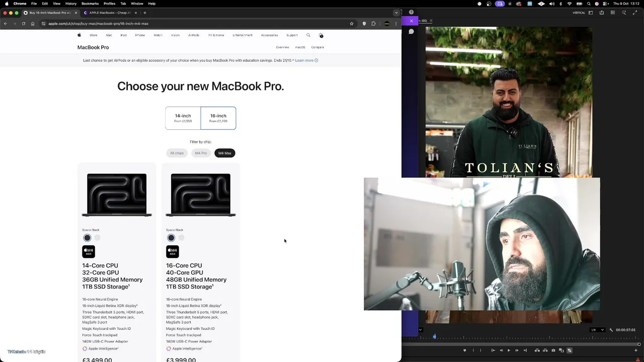Open the macOS link in subnav
Viewport: 644px width, 362px height.
pyautogui.click(x=300, y=47)
